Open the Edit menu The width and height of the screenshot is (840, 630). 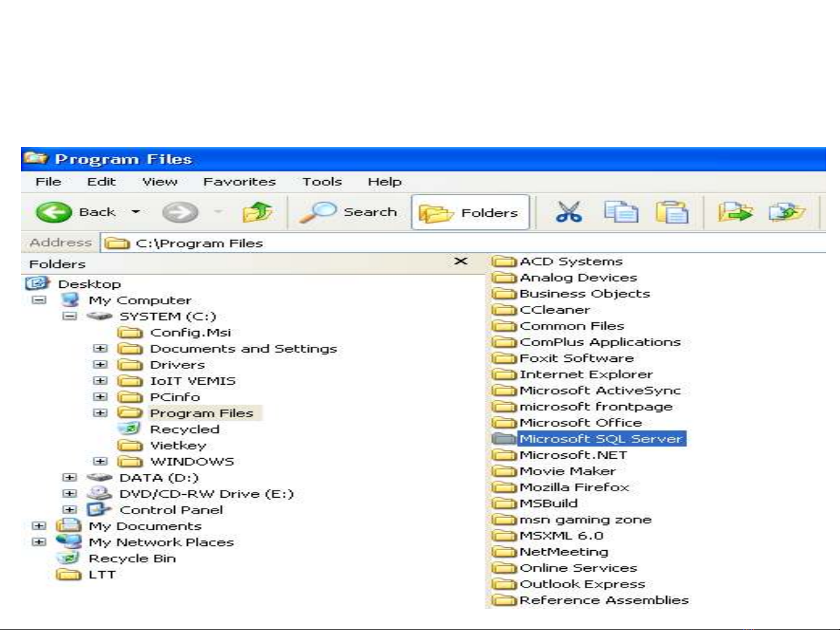(x=101, y=182)
